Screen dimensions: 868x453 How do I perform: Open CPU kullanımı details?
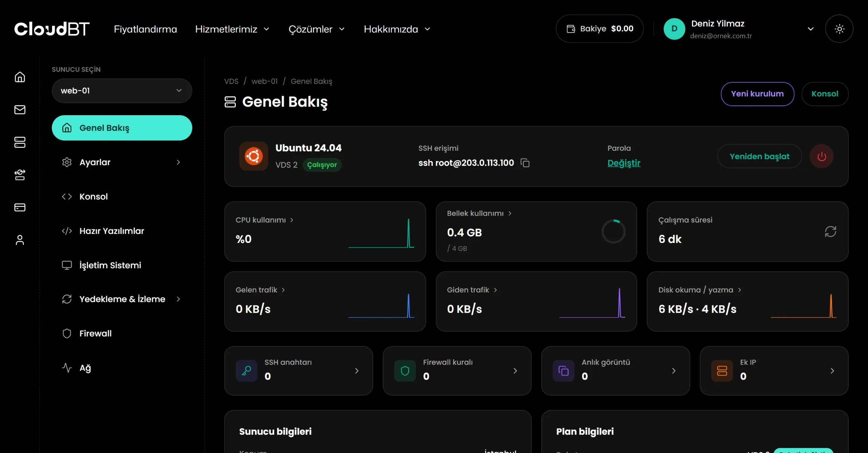(x=264, y=220)
